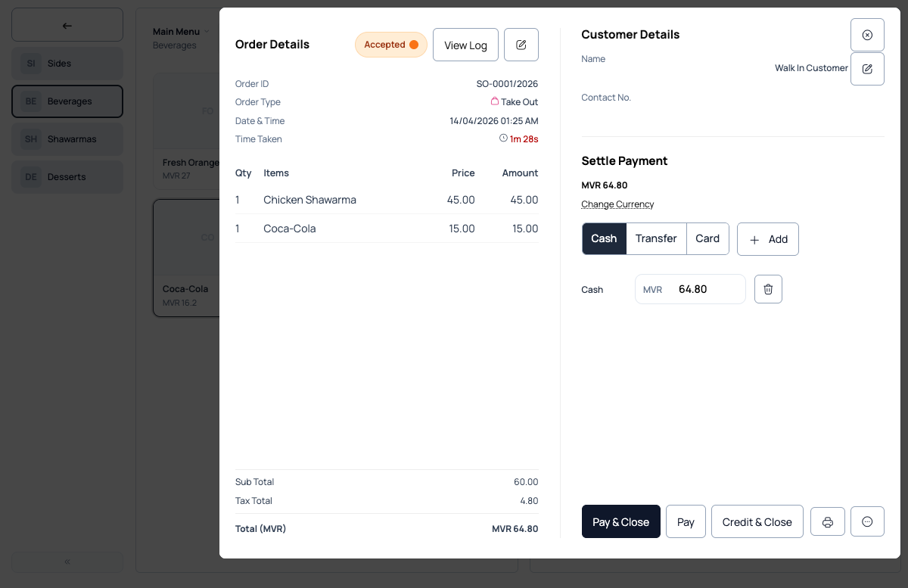
Task: Click the plus Add payment button
Action: 768,239
